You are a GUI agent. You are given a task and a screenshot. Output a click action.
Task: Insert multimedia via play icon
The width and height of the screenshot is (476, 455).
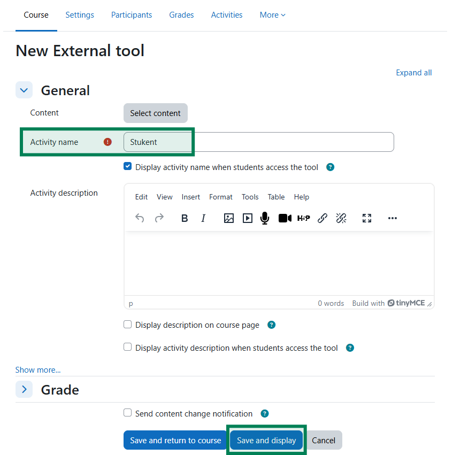coord(248,218)
